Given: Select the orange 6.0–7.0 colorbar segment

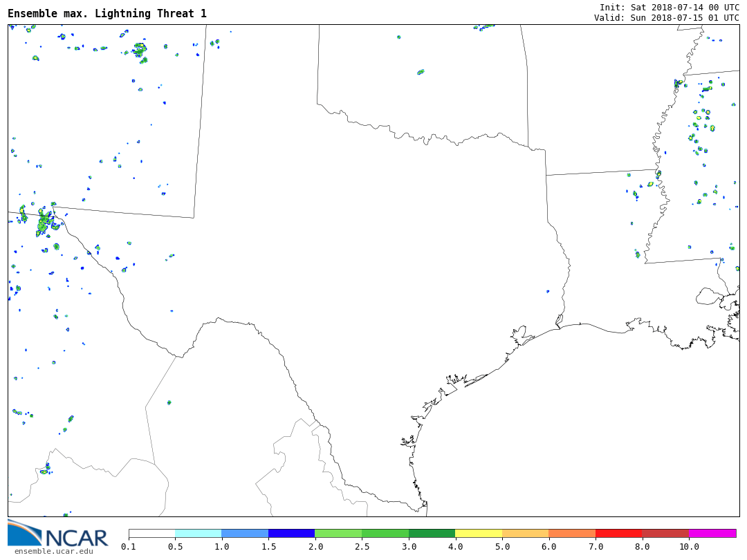Looking at the screenshot, I should [x=572, y=534].
